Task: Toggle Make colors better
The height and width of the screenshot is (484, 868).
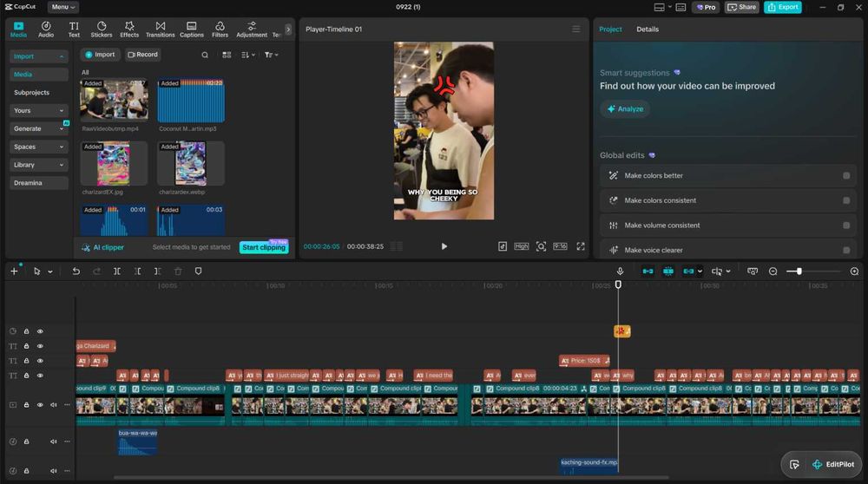Action: [846, 175]
